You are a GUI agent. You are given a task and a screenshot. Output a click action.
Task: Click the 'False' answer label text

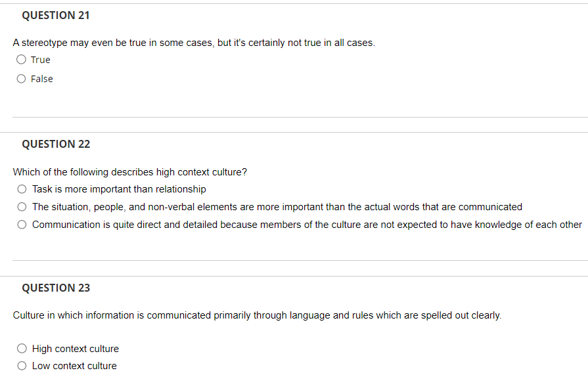click(x=42, y=79)
